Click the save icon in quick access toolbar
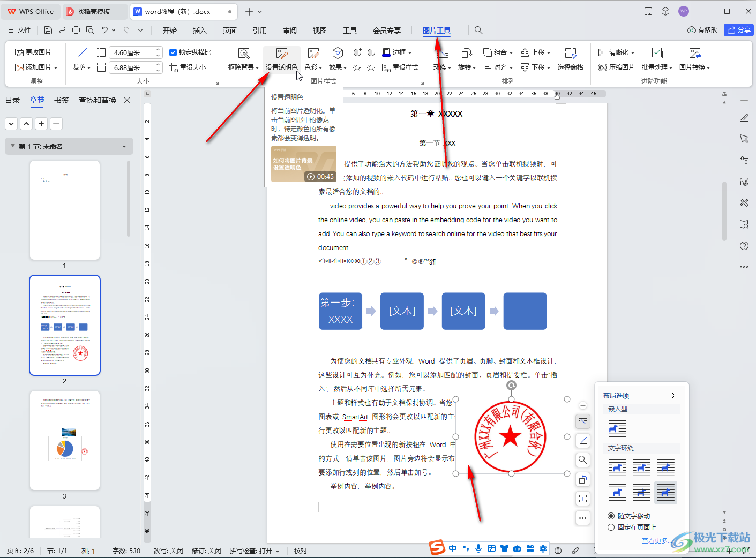Screen dimensions: 756x558 tap(48, 30)
